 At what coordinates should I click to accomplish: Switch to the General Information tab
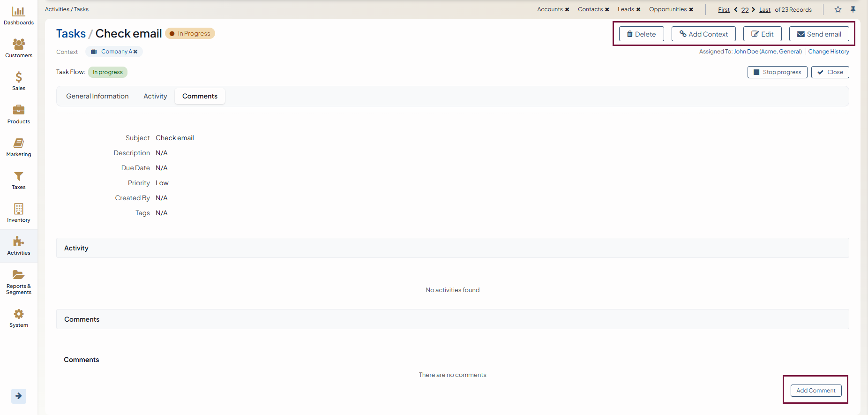point(97,96)
